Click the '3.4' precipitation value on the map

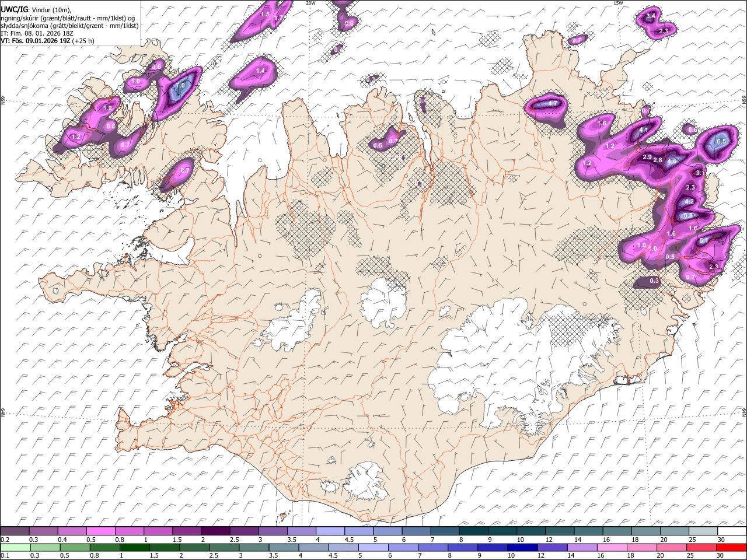pos(651,16)
